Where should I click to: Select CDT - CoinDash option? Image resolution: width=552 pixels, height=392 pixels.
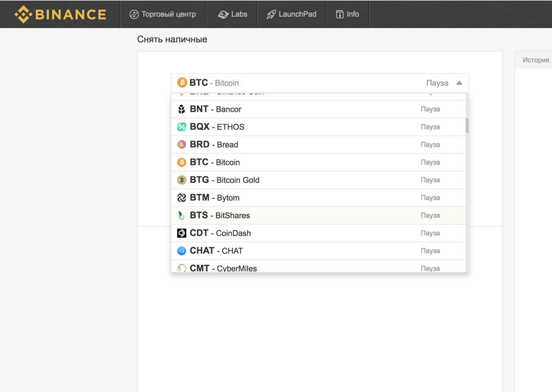pyautogui.click(x=318, y=233)
